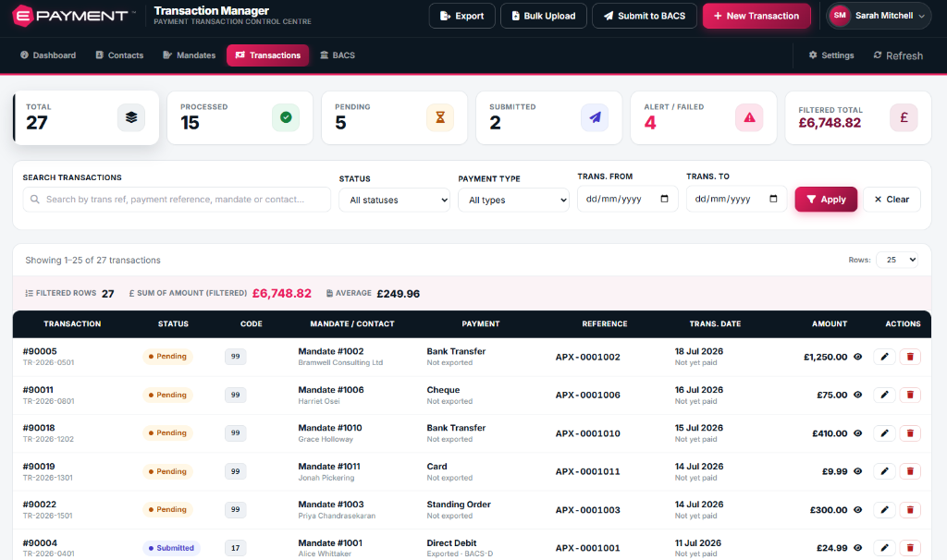Click the Processed green checkmark icon
This screenshot has width=947, height=560.
tap(286, 117)
